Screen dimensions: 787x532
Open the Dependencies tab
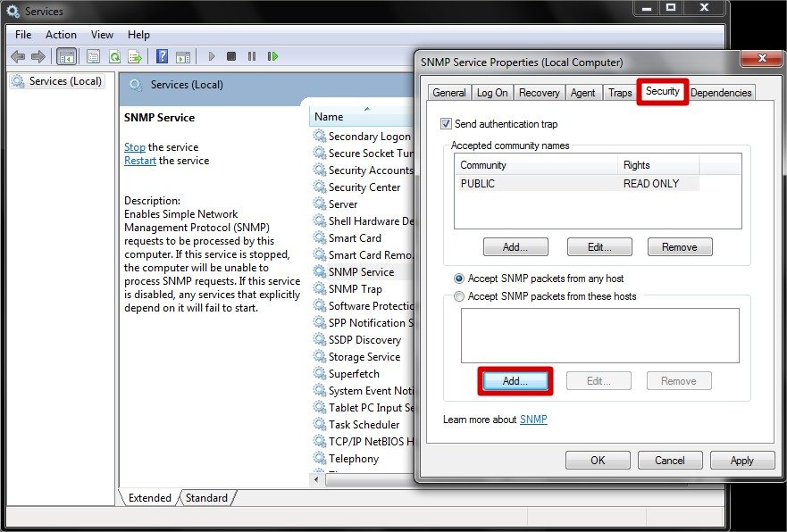click(721, 93)
